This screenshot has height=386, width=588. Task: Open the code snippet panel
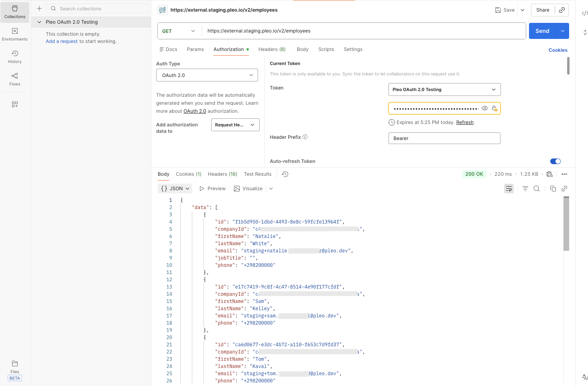click(584, 13)
